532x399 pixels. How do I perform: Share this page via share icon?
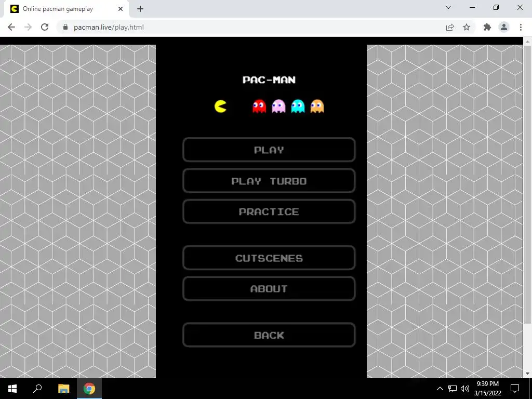tap(450, 27)
